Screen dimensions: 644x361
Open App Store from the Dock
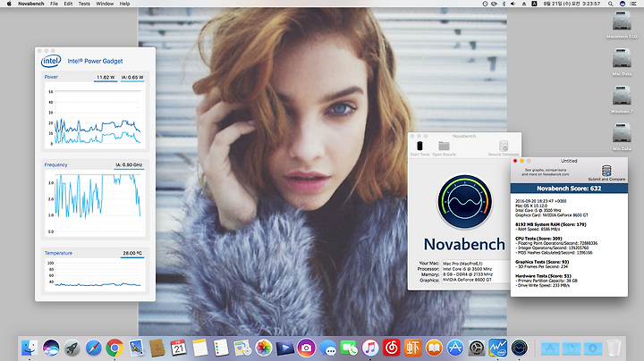[x=455, y=348]
